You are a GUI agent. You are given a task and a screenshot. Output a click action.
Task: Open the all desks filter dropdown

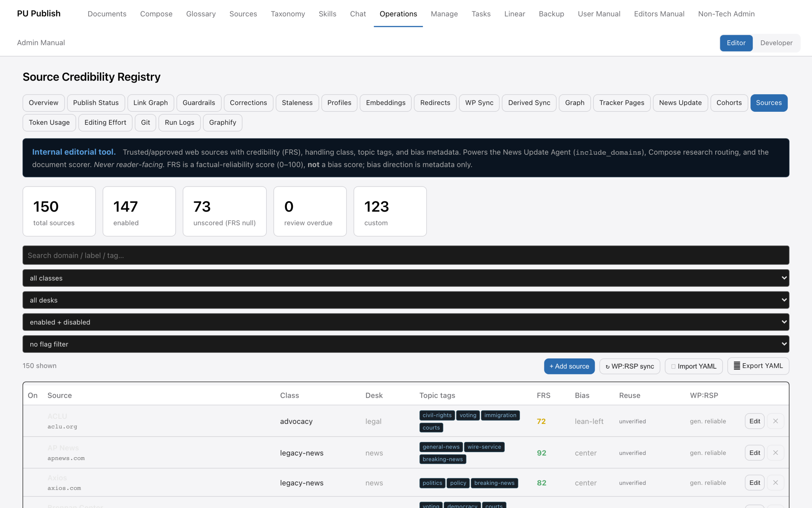(x=406, y=300)
